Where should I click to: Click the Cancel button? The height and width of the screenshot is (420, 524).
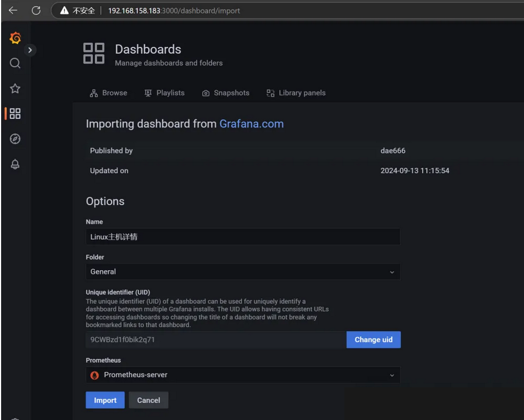click(149, 400)
